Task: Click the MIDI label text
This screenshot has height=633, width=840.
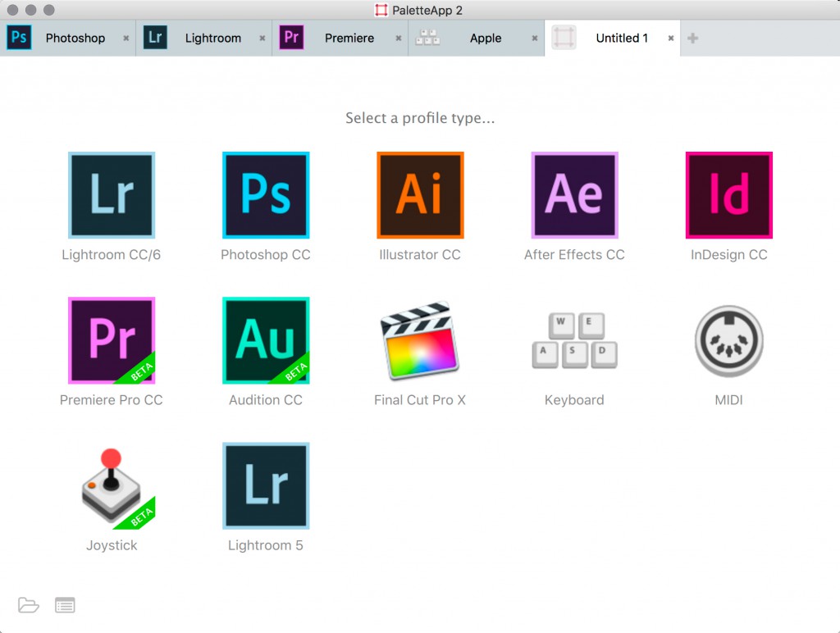Action: coord(728,400)
